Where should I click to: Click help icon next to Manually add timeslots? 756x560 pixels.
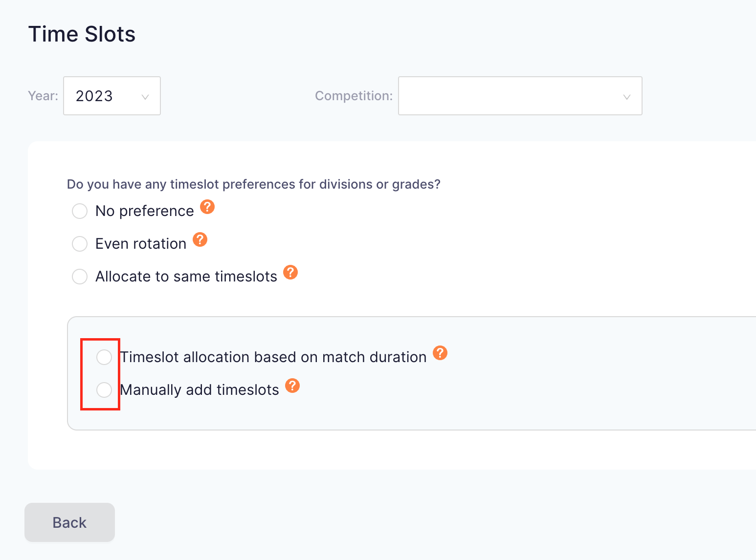tap(292, 386)
